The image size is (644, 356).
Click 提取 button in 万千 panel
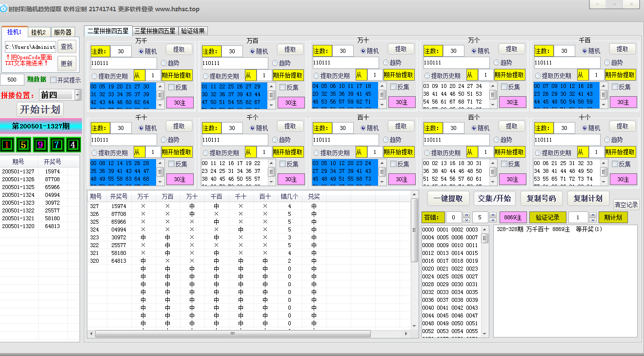tap(179, 49)
